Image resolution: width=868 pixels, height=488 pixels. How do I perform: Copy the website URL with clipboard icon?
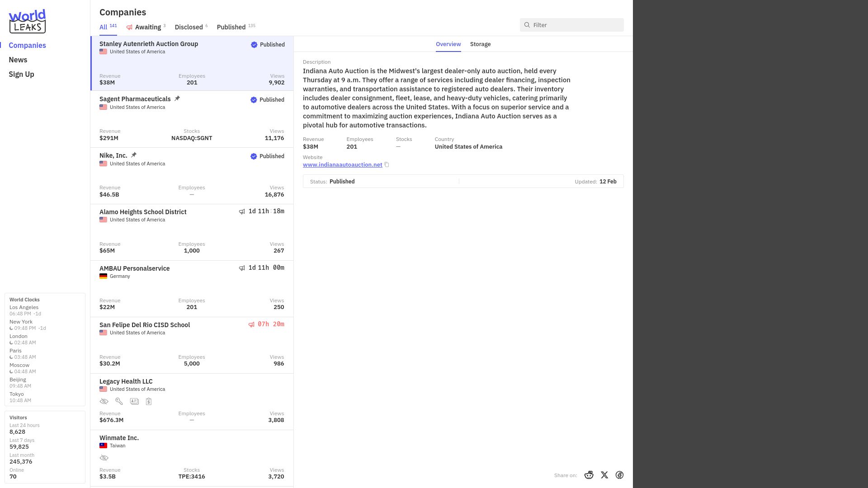pos(387,165)
